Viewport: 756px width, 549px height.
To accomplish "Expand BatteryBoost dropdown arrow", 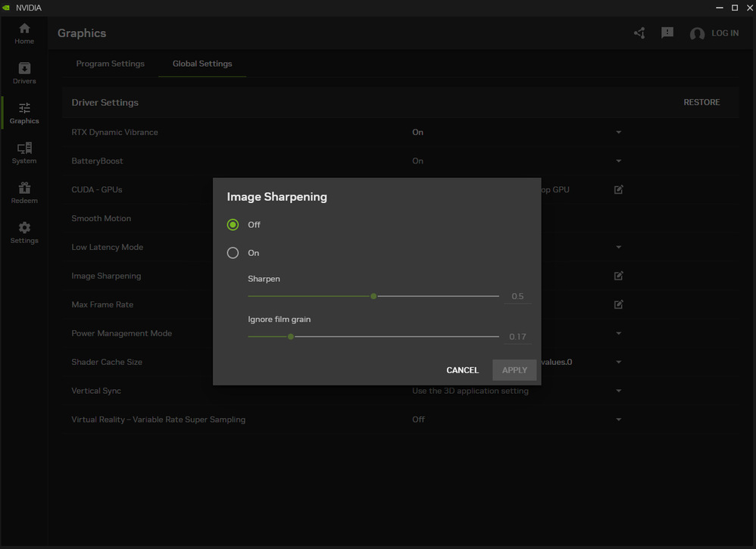I will click(619, 161).
